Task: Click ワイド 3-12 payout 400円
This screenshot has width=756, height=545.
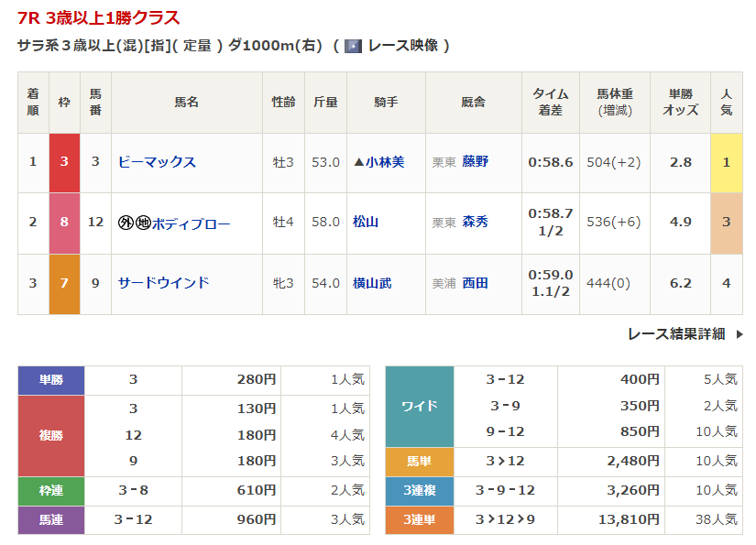Action: [x=640, y=380]
